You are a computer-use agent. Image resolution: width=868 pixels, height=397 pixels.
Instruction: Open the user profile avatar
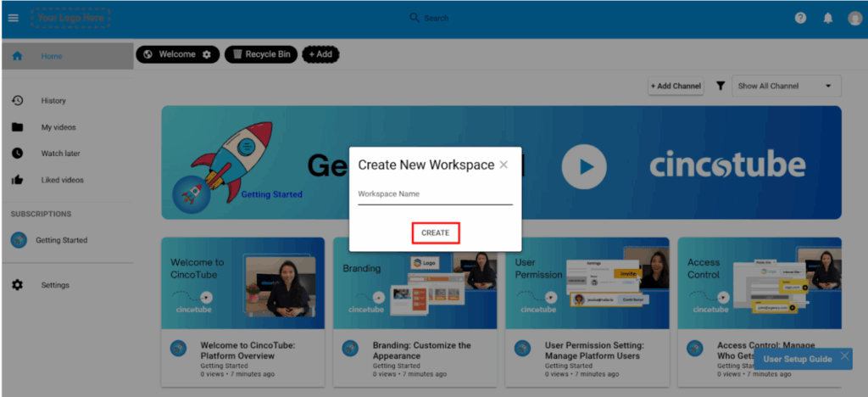coord(854,18)
